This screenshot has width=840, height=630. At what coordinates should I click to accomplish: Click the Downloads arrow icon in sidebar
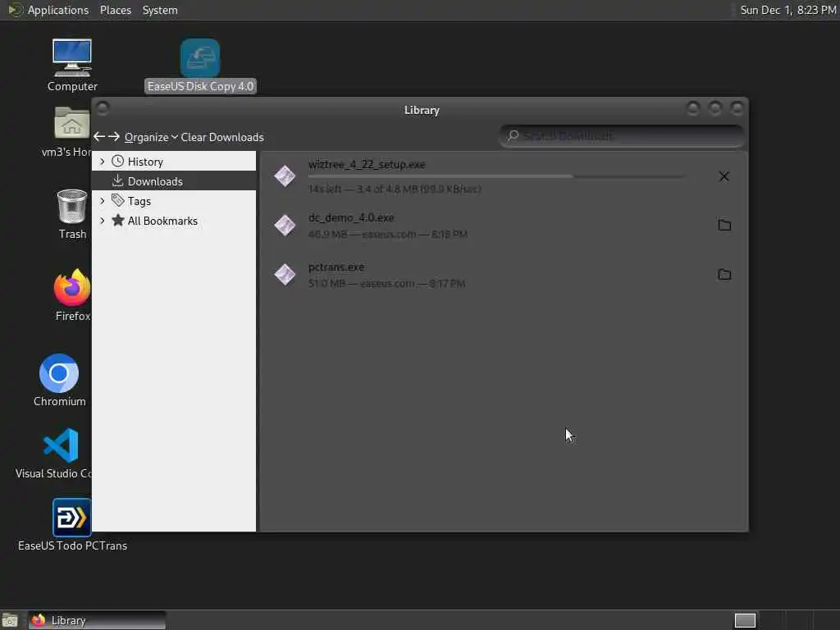click(x=117, y=181)
